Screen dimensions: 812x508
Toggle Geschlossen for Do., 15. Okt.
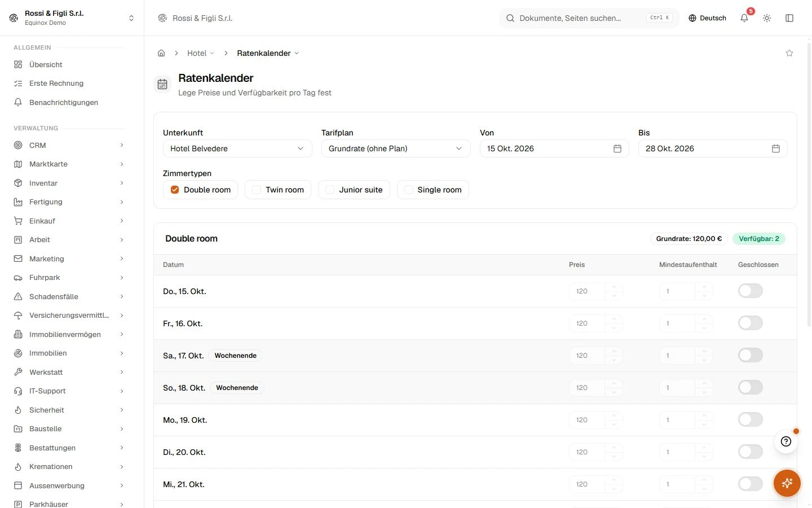pos(751,291)
